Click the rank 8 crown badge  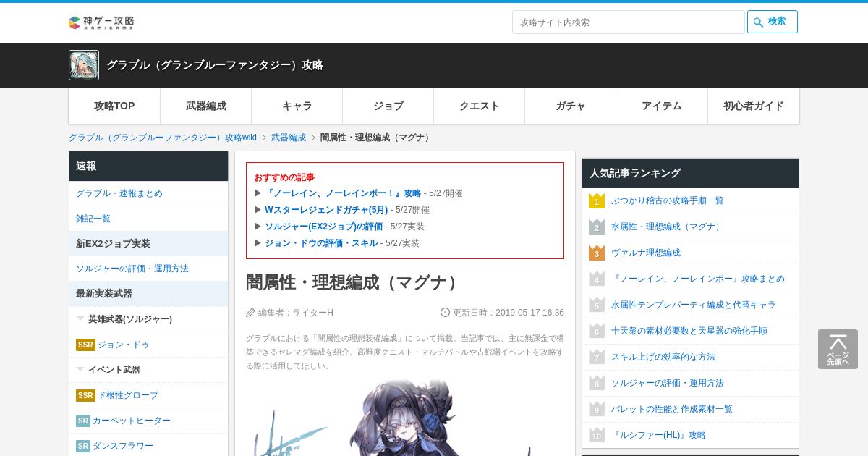pyautogui.click(x=597, y=383)
